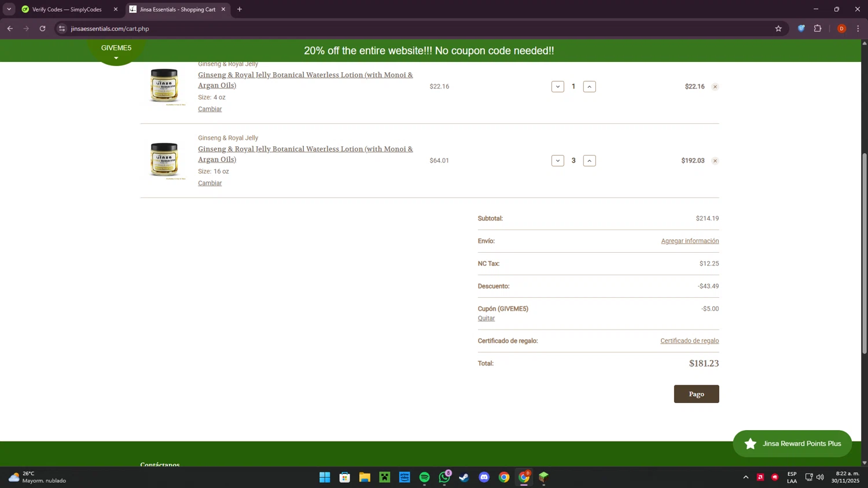Open Steam from the taskbar
The height and width of the screenshot is (488, 868).
[464, 477]
